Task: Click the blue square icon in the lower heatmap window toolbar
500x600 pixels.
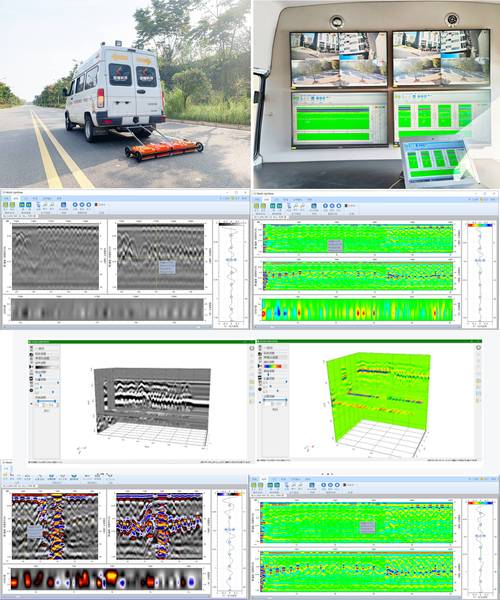Action: coord(312,485)
